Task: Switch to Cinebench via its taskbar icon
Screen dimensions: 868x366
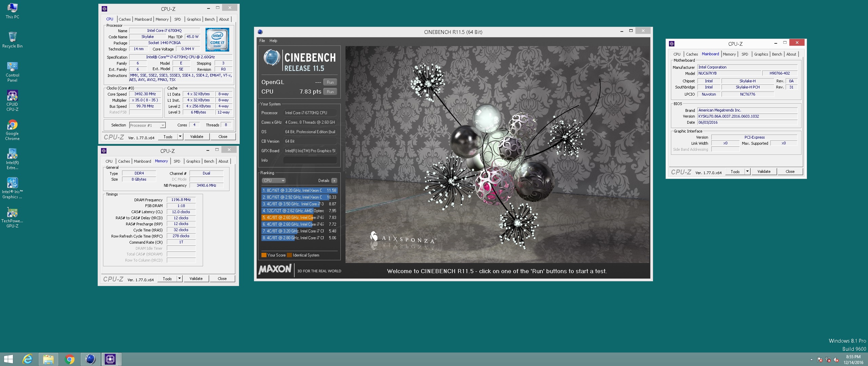Action: tap(90, 359)
